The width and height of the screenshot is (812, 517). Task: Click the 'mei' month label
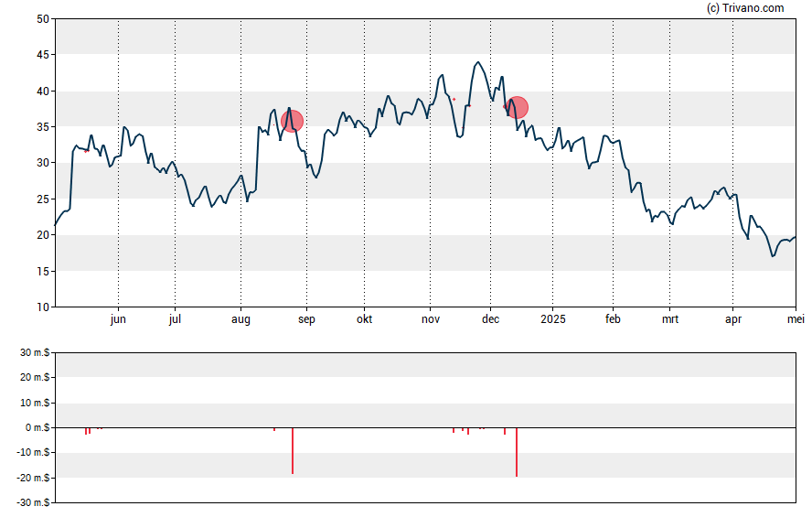796,319
